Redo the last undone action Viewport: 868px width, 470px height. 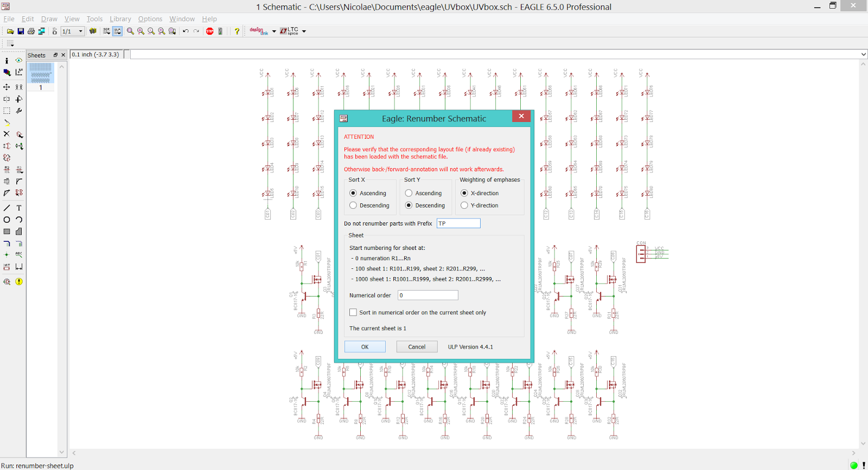[196, 31]
